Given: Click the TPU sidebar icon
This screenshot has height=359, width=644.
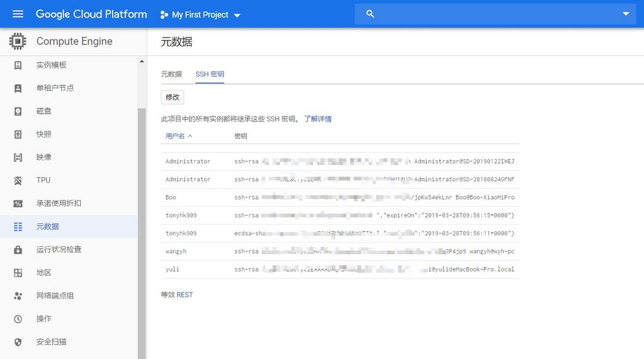Looking at the screenshot, I should tap(18, 180).
